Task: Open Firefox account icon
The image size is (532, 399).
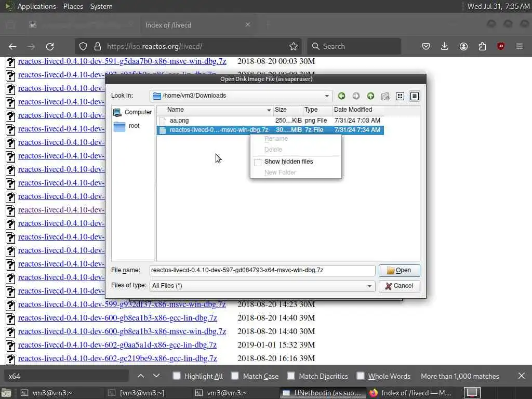Action: [463, 46]
